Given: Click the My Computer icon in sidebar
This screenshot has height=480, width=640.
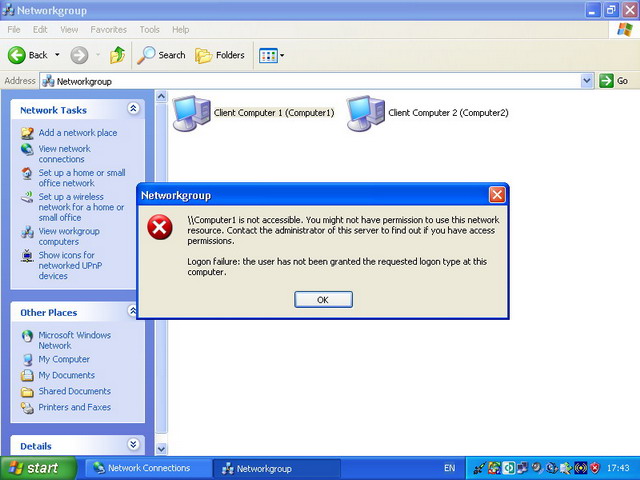Looking at the screenshot, I should click(x=27, y=360).
